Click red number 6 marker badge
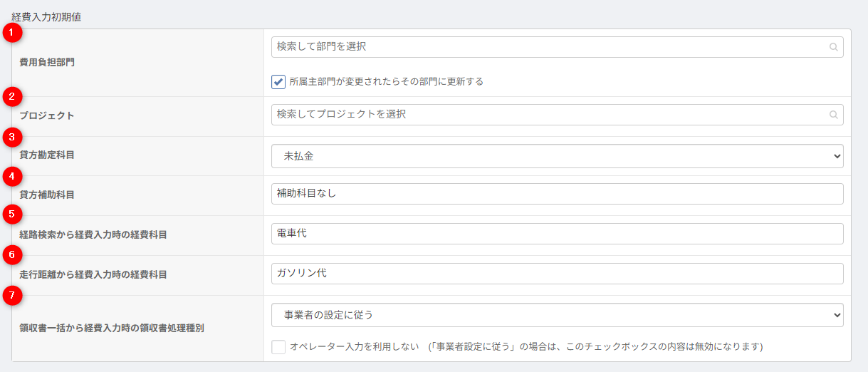The height and width of the screenshot is (372, 868). tap(12, 254)
